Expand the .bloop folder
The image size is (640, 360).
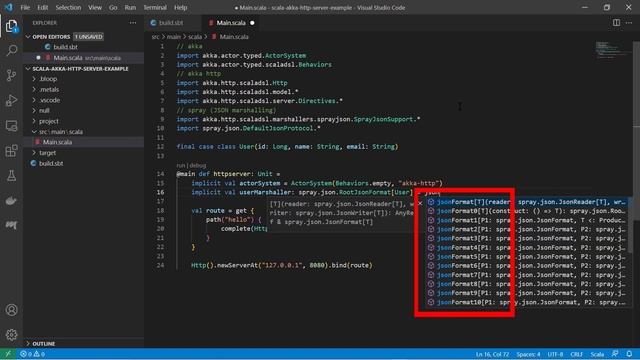(48, 79)
